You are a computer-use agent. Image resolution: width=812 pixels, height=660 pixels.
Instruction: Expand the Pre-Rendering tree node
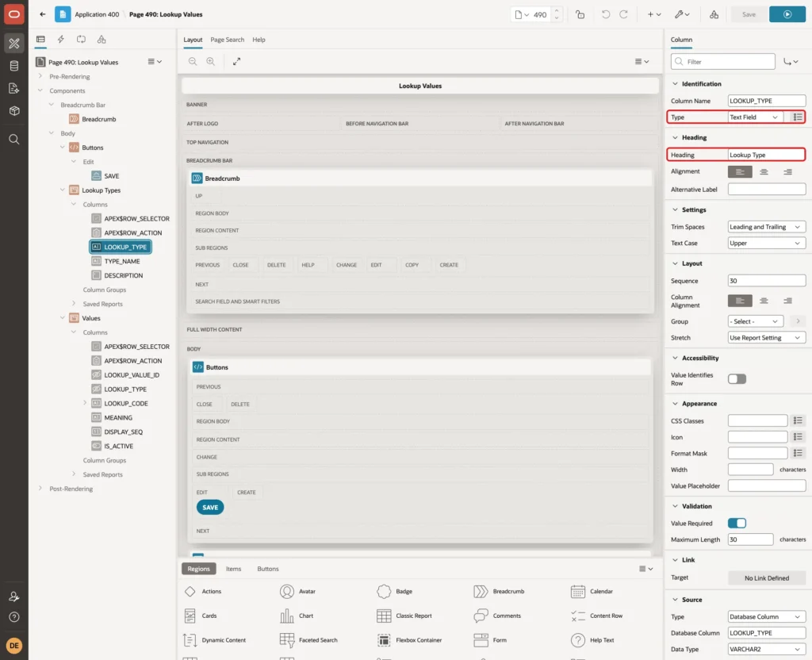coord(40,76)
